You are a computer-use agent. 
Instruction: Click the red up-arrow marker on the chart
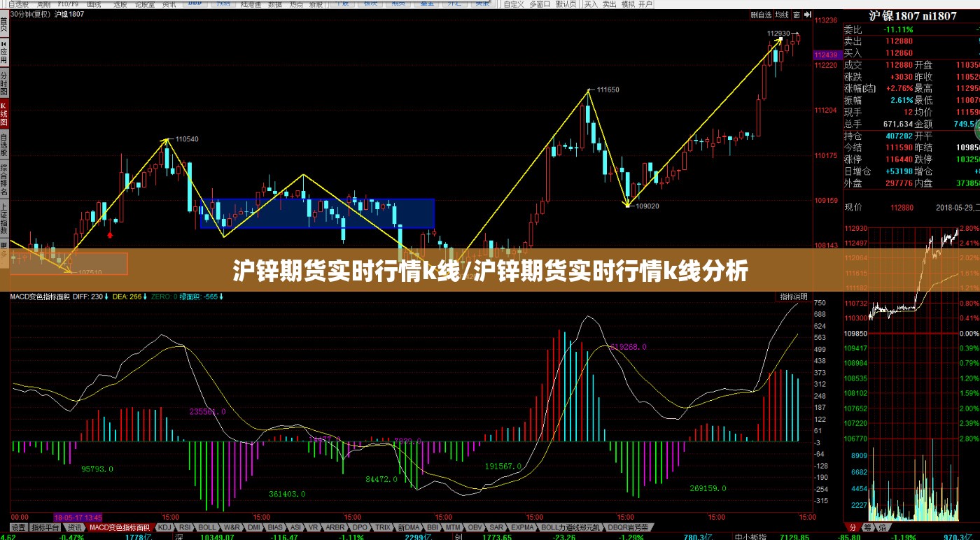click(x=110, y=234)
